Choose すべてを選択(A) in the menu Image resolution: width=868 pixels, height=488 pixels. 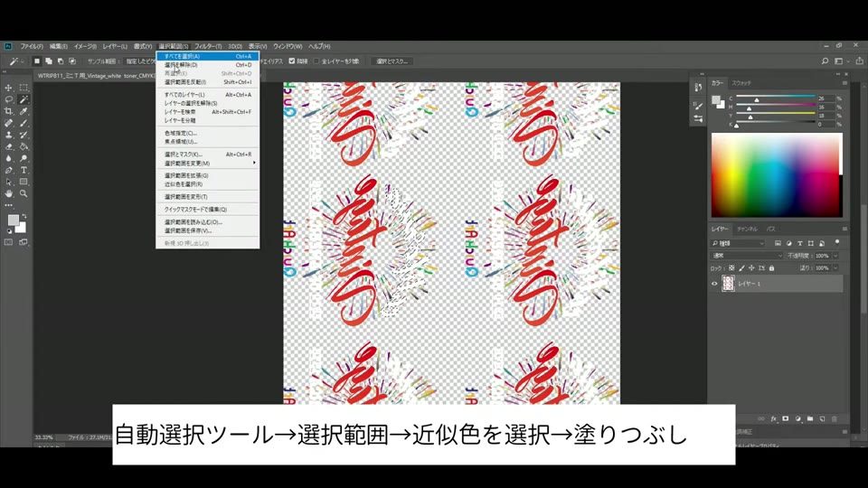(x=208, y=56)
